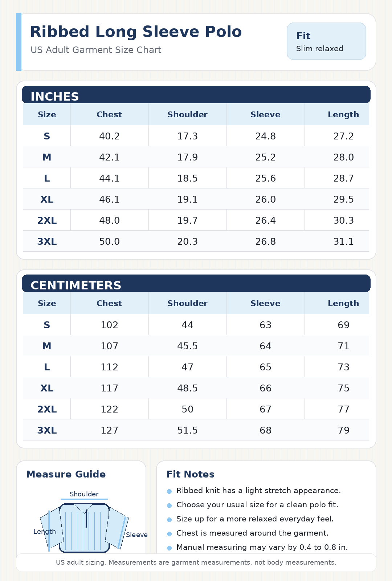This screenshot has height=581, width=392.
Task: Click the Fit Notes heading
Action: [x=191, y=474]
